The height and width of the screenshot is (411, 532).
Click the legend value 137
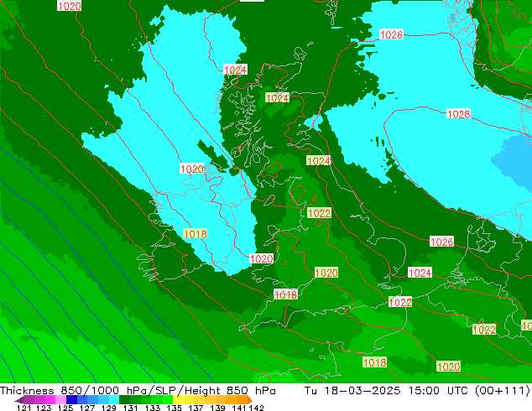coord(196,408)
